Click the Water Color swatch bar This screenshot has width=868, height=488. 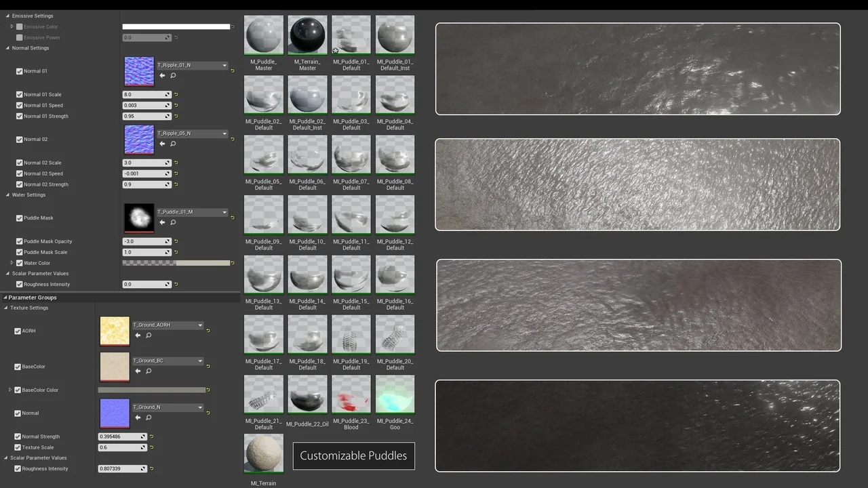176,263
